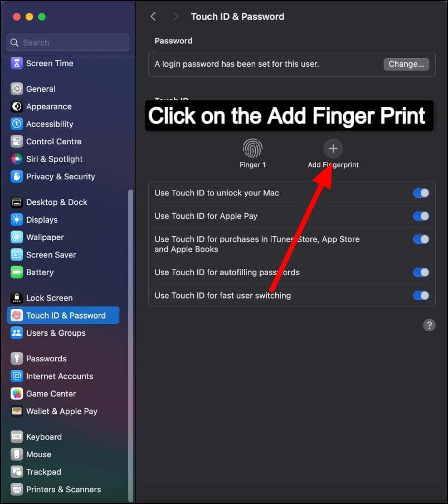Open the Lock Screen pane
The width and height of the screenshot is (448, 504).
click(x=63, y=298)
